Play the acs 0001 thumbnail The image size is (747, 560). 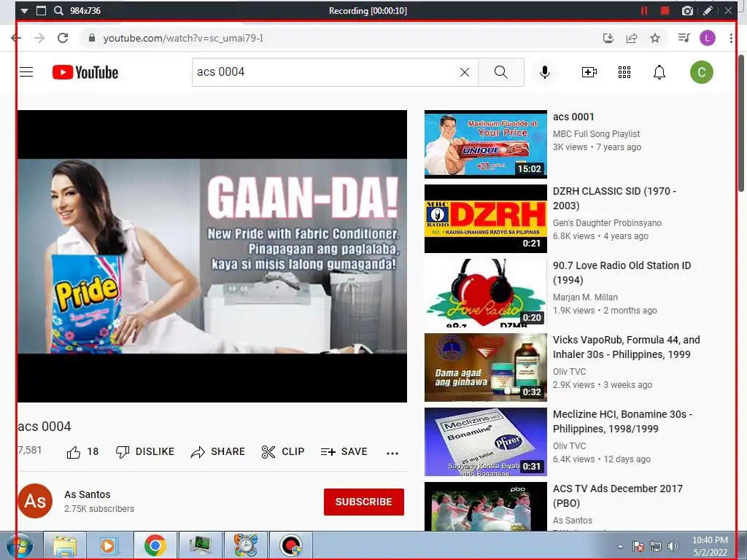click(485, 144)
